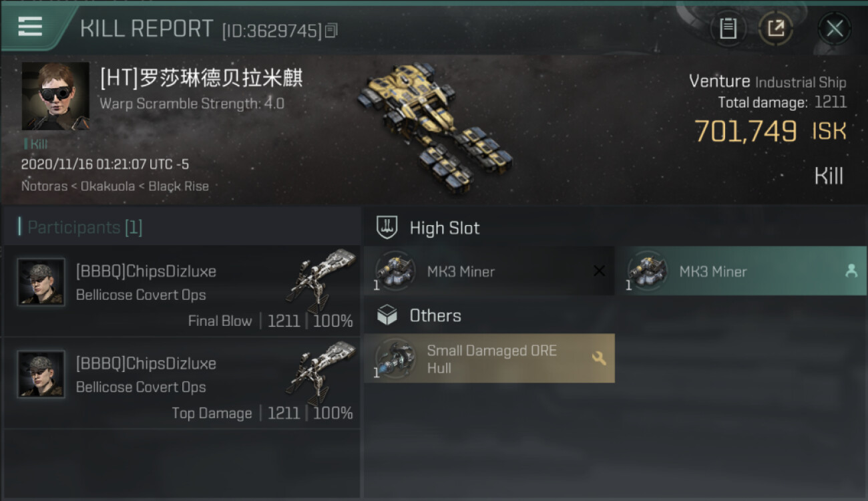Click the share export icon

(x=776, y=28)
